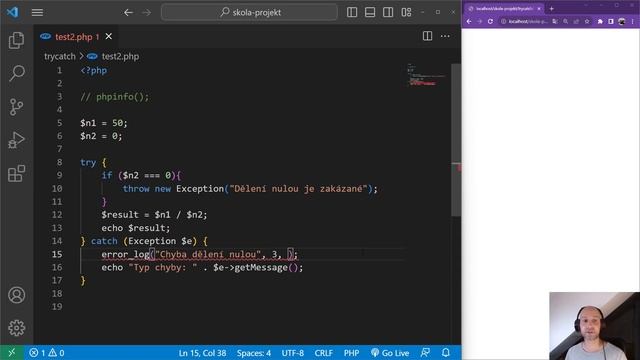Change indentation via Spaces: 4
The image size is (640, 360).
pyautogui.click(x=253, y=353)
